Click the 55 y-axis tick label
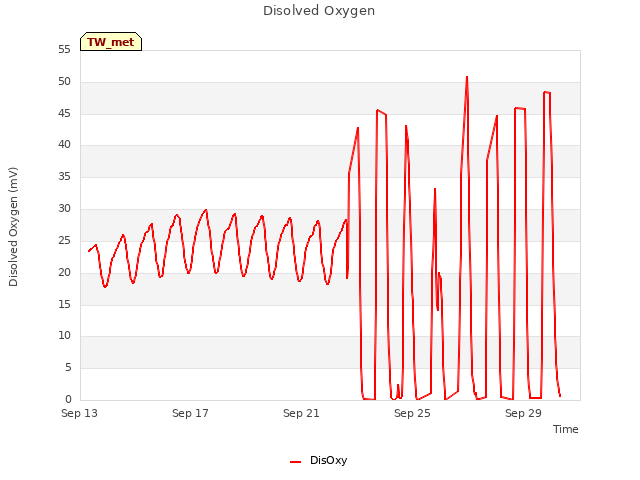This screenshot has height=480, width=640. click(64, 49)
